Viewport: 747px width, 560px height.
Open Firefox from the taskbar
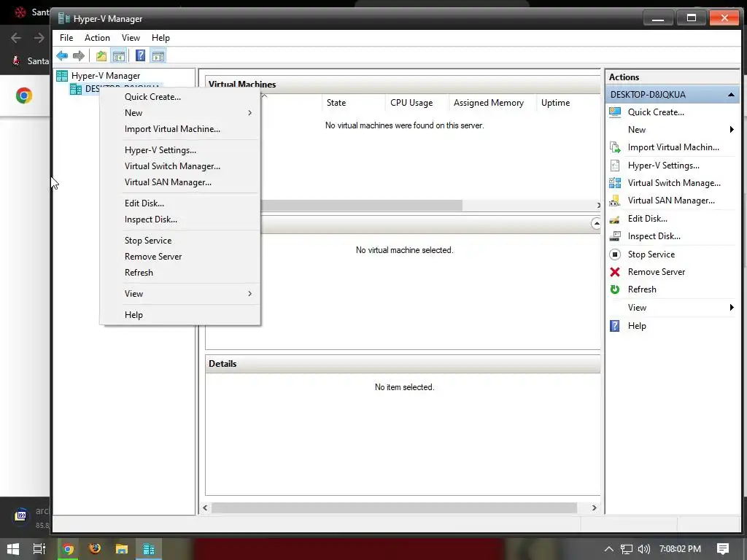tap(95, 549)
